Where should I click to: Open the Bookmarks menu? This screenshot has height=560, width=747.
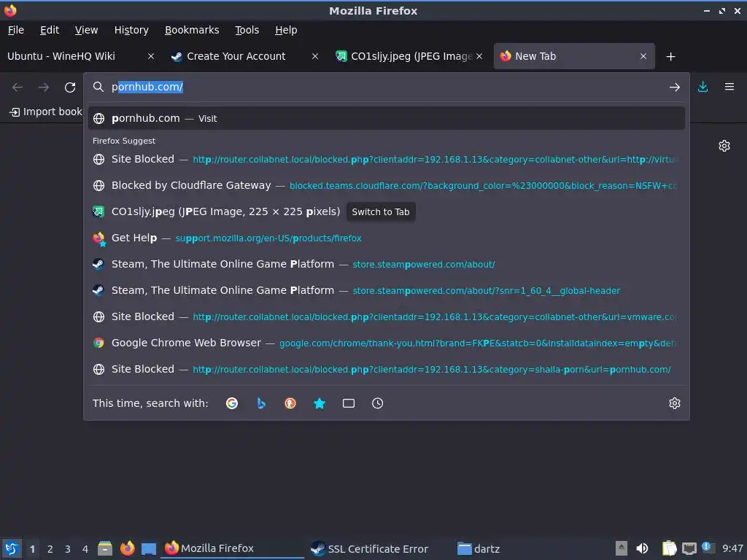[192, 30]
